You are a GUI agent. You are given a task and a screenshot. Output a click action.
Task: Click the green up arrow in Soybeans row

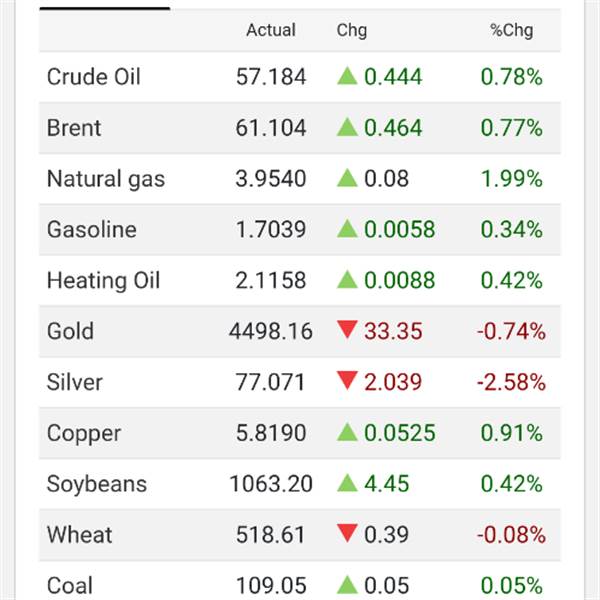347,484
